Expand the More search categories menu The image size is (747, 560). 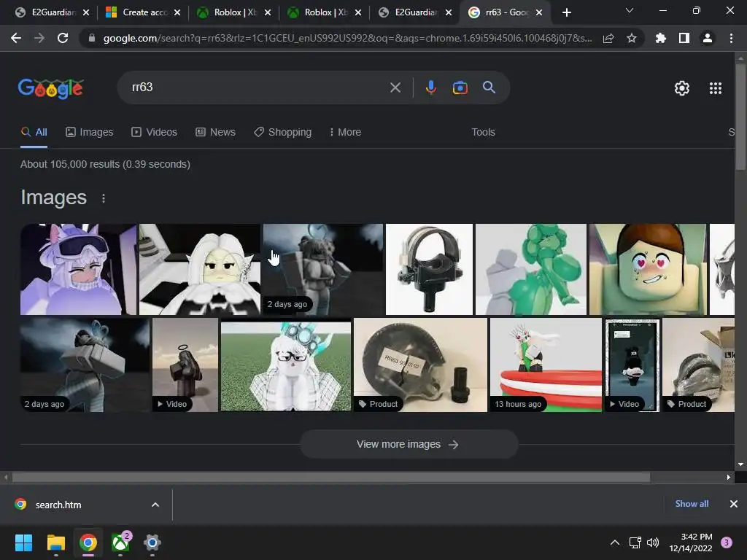(345, 133)
